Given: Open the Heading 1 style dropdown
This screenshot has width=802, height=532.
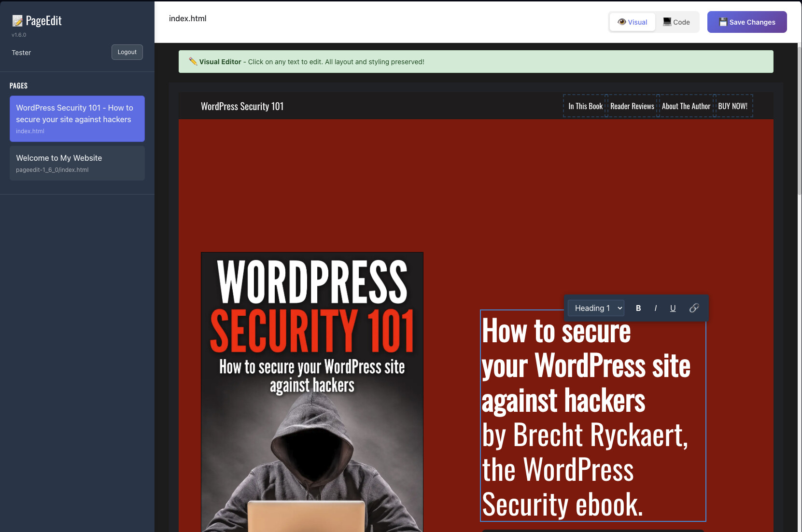Looking at the screenshot, I should 596,308.
